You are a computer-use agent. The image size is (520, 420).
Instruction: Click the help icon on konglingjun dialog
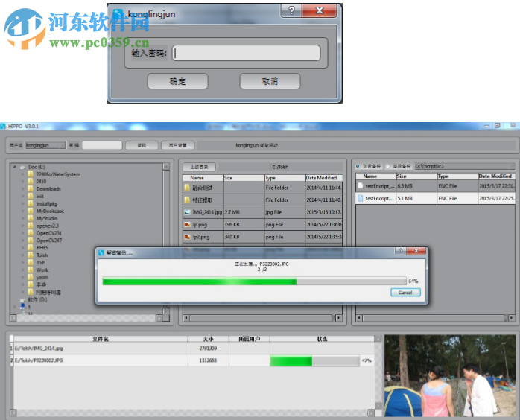click(x=291, y=10)
